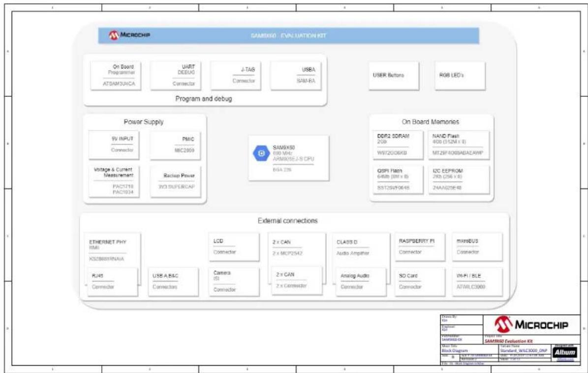Select the 5V INPUT Connector block
588x373 pixels.
[114, 144]
